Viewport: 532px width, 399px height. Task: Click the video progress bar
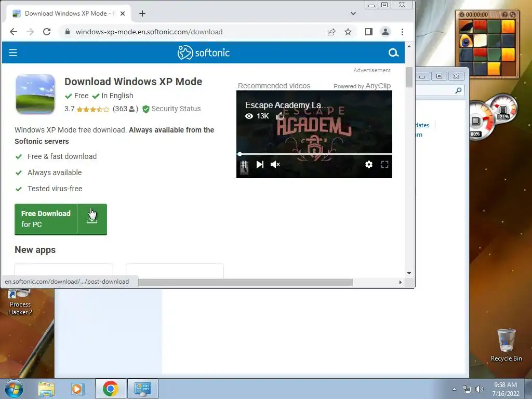pos(314,154)
